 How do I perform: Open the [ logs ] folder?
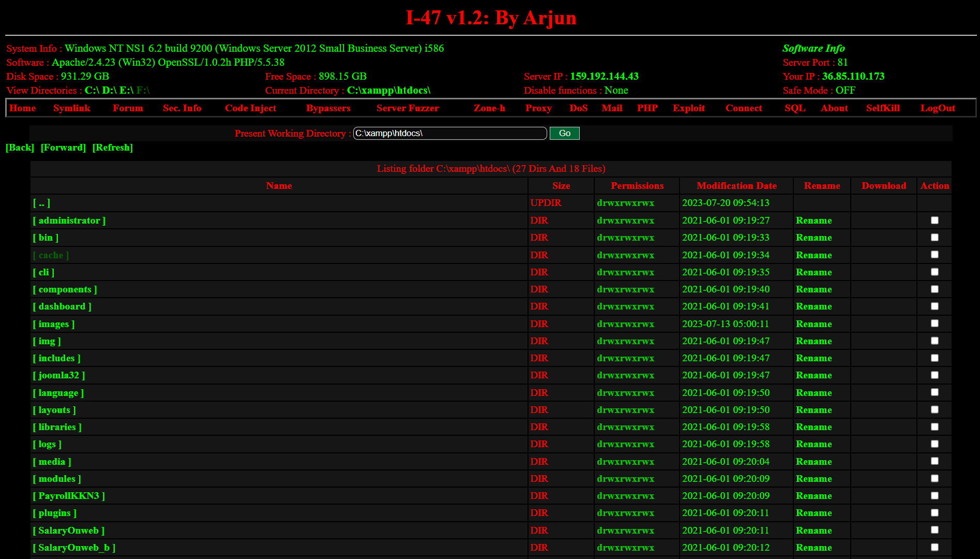pyautogui.click(x=47, y=444)
